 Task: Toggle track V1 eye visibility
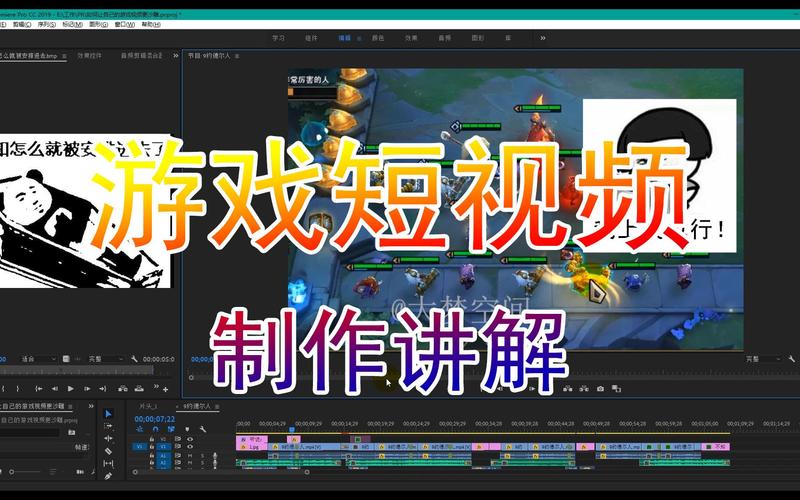(190, 447)
